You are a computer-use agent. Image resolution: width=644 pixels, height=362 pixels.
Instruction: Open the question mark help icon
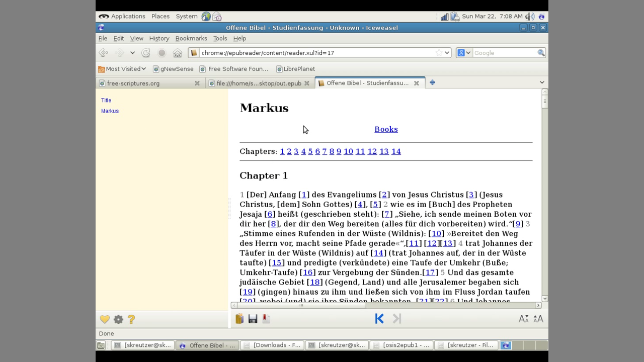pos(131,319)
